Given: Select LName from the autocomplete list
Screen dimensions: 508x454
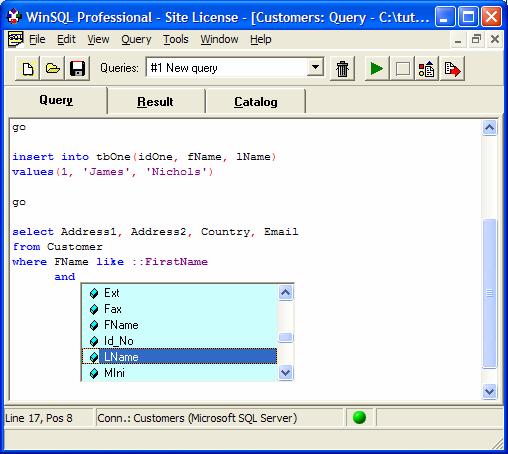Looking at the screenshot, I should point(180,356).
